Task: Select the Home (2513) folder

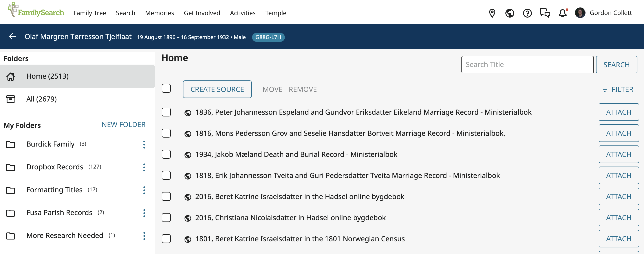Action: point(77,76)
